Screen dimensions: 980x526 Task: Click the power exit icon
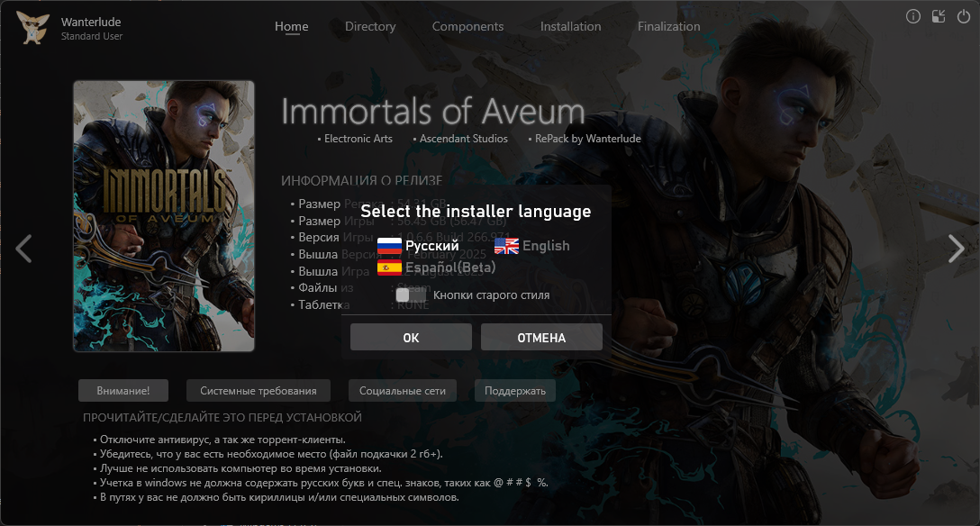(x=964, y=17)
